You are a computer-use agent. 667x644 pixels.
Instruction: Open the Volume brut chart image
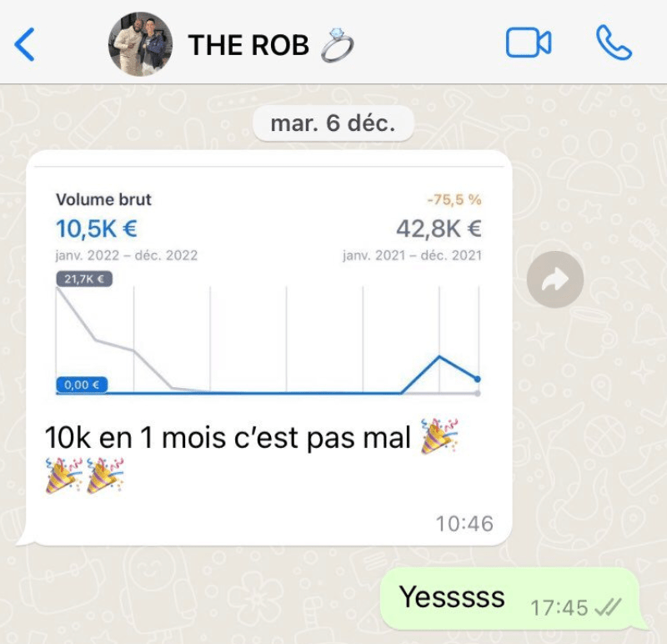click(268, 289)
